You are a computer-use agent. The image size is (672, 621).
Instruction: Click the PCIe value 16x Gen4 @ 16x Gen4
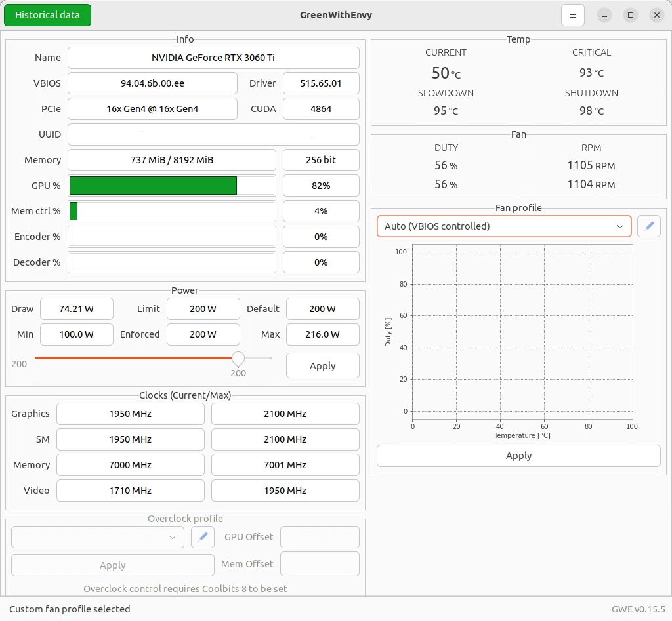[152, 109]
